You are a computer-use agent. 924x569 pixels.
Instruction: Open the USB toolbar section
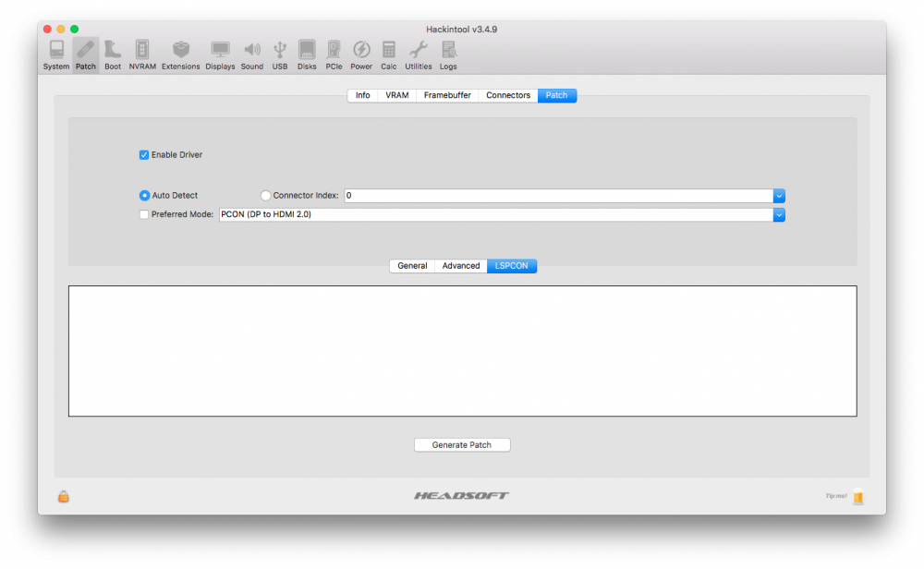click(280, 55)
